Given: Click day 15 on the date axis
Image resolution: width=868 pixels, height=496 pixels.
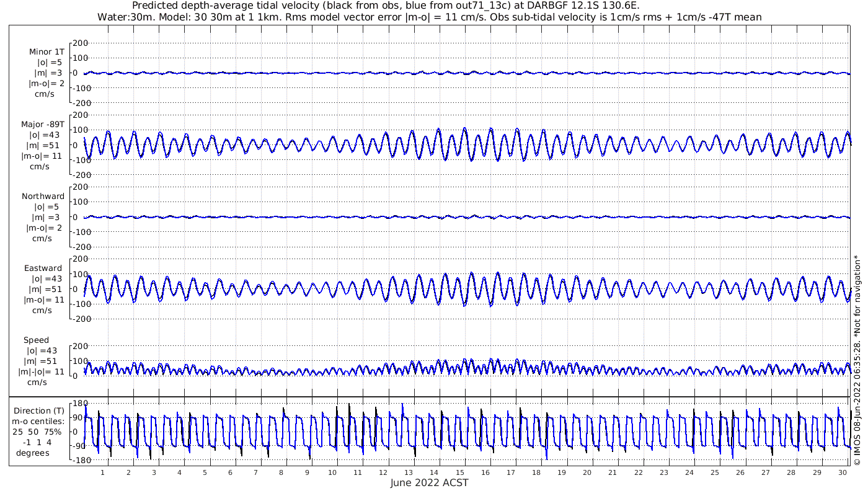Looking at the screenshot, I should point(459,472).
